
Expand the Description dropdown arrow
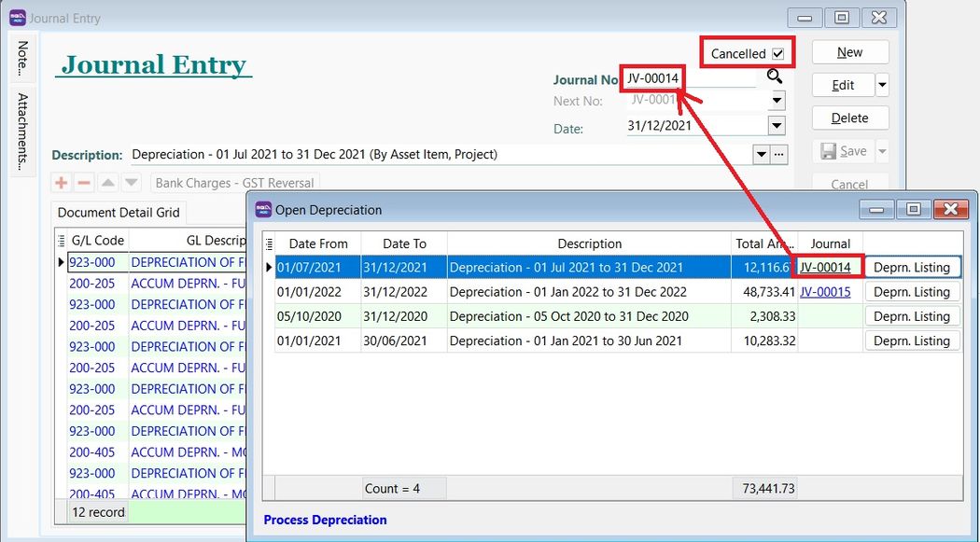(761, 154)
